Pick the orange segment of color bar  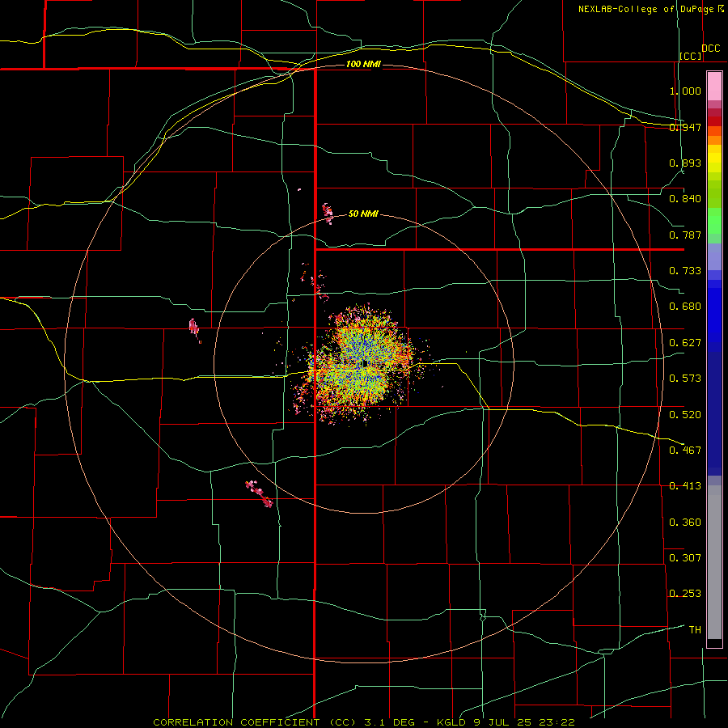tap(714, 140)
